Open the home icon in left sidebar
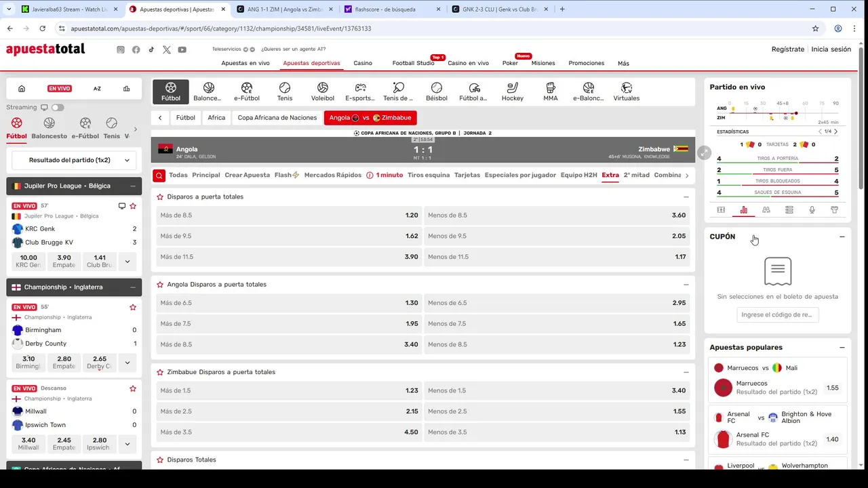This screenshot has height=488, width=868. point(22,89)
